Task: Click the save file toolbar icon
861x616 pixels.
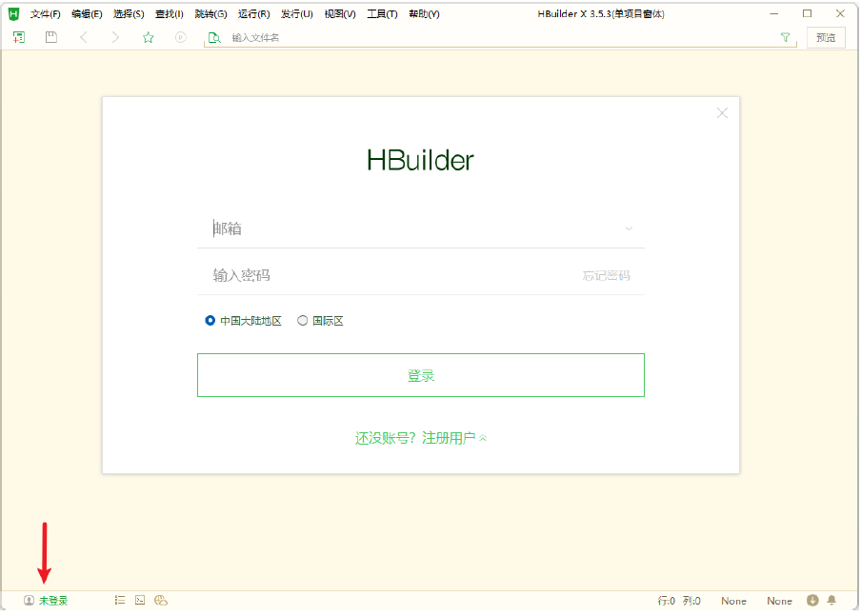Action: tap(51, 37)
